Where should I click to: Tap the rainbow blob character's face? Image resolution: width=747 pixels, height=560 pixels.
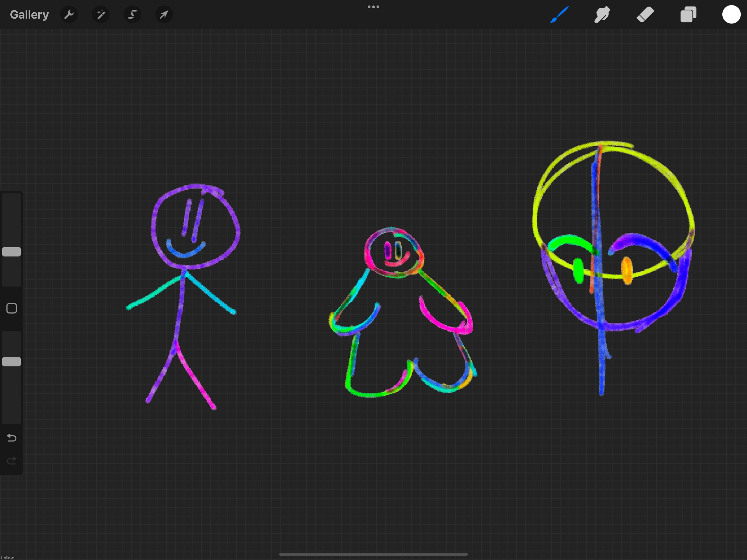click(x=393, y=253)
